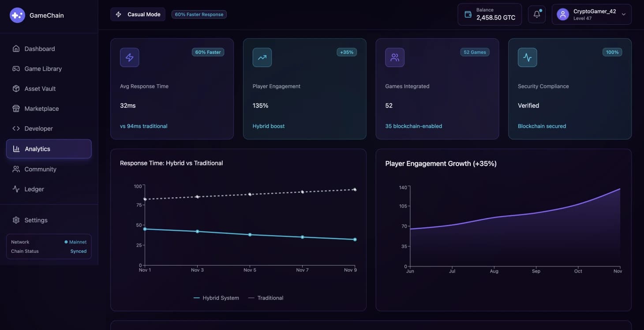Open the notification bell

(536, 14)
